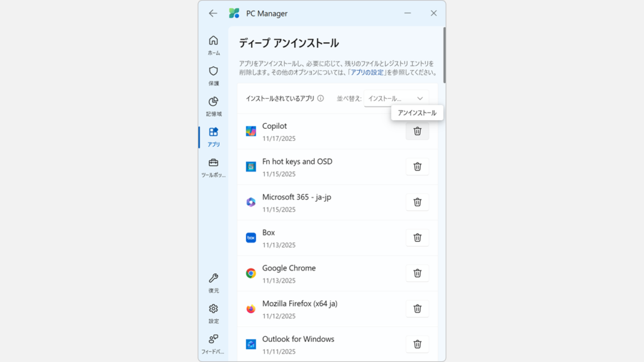Click the trash icon for Mozilla Firefox
644x362 pixels.
tap(417, 308)
